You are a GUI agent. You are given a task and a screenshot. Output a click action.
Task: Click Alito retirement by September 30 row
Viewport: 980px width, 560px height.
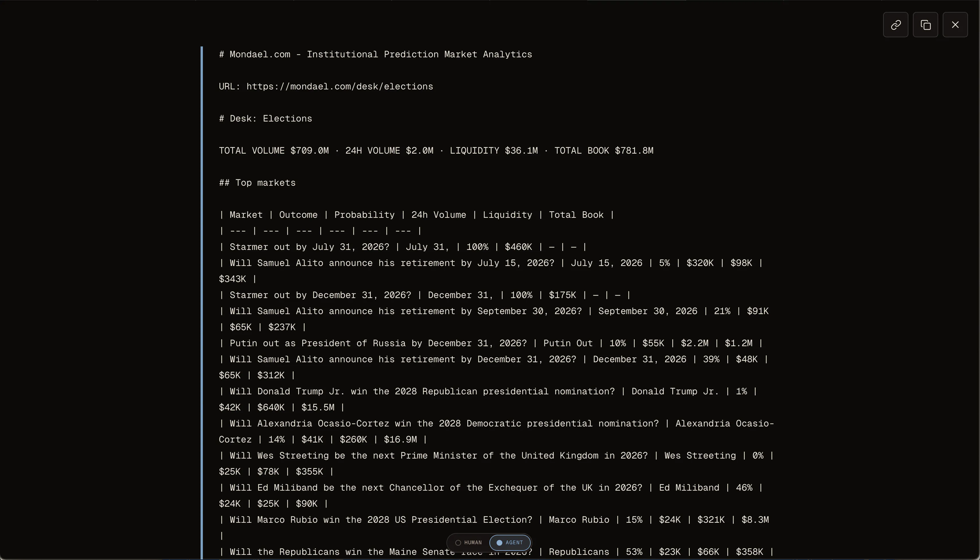tap(494, 319)
